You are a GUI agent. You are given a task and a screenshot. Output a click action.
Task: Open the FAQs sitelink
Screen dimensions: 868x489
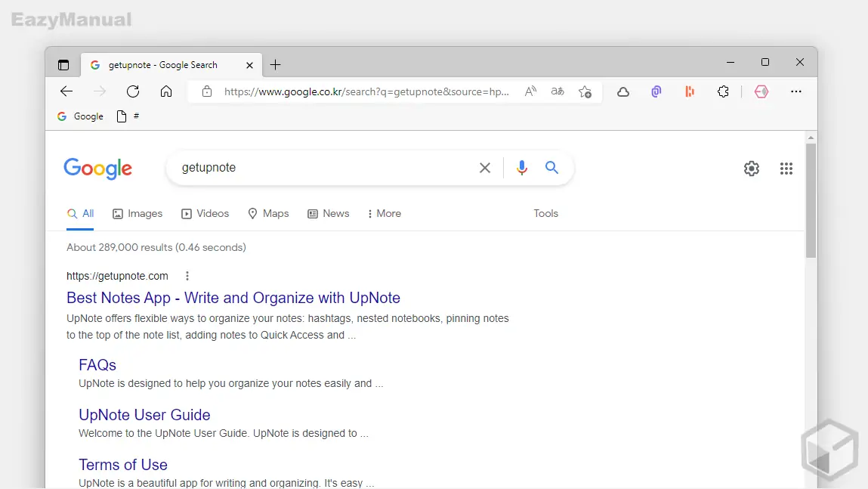tap(97, 365)
